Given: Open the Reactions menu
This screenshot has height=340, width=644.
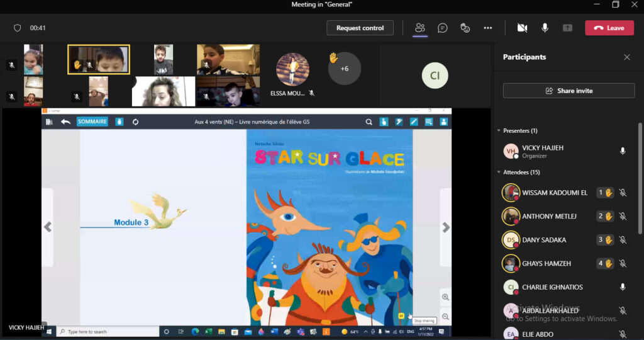Looking at the screenshot, I should click(x=465, y=28).
